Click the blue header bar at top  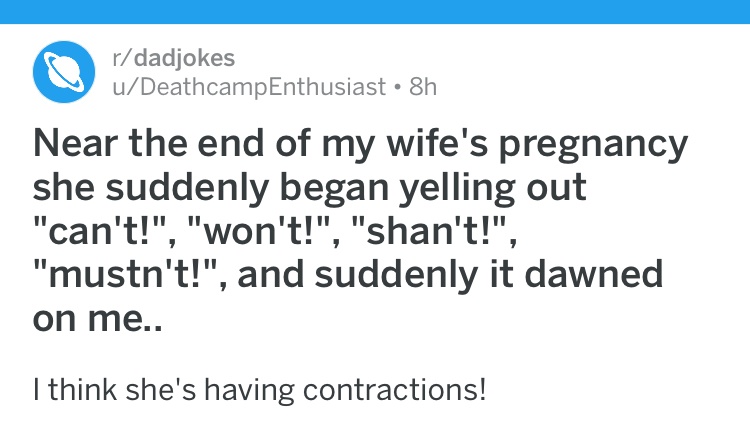pyautogui.click(x=375, y=11)
